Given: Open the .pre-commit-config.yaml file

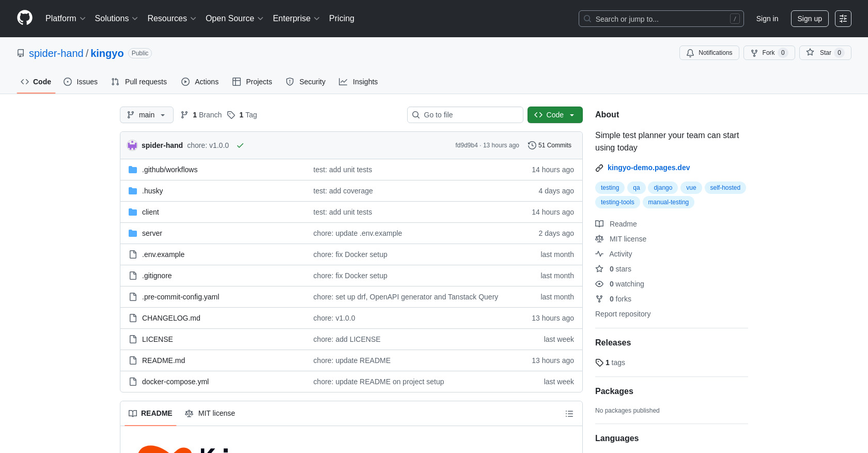Looking at the screenshot, I should point(180,297).
